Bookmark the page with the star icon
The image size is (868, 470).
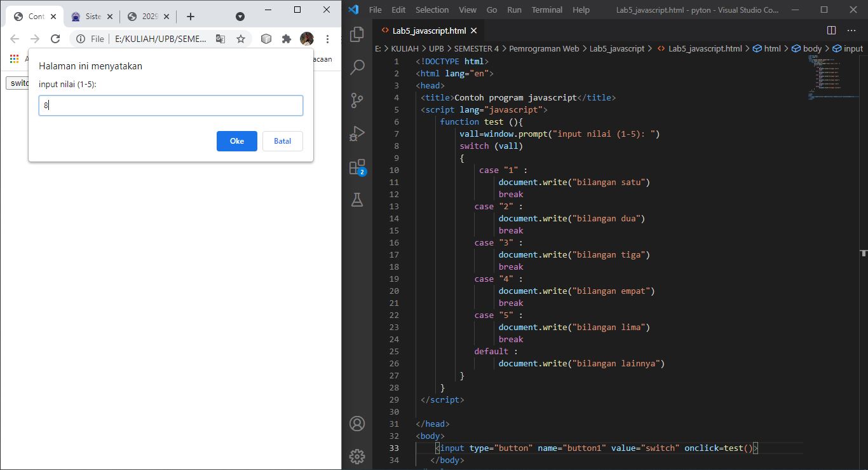[x=241, y=39]
